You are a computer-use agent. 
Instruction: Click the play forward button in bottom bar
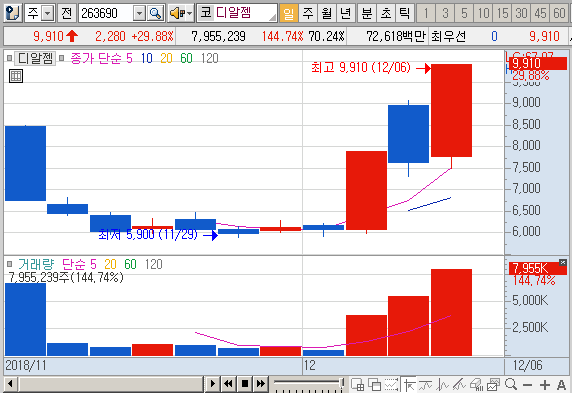point(212,384)
